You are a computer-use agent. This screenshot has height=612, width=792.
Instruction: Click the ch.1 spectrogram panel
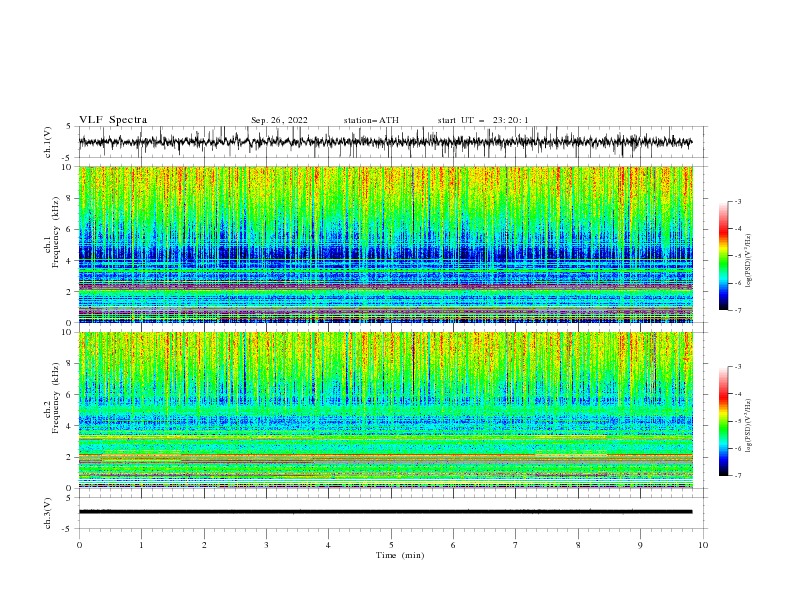coord(385,244)
